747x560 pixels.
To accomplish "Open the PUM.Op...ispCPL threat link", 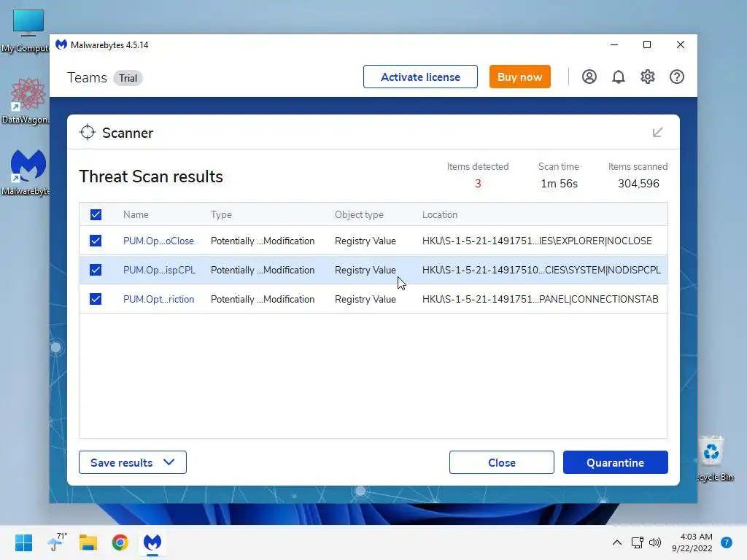I will click(160, 270).
